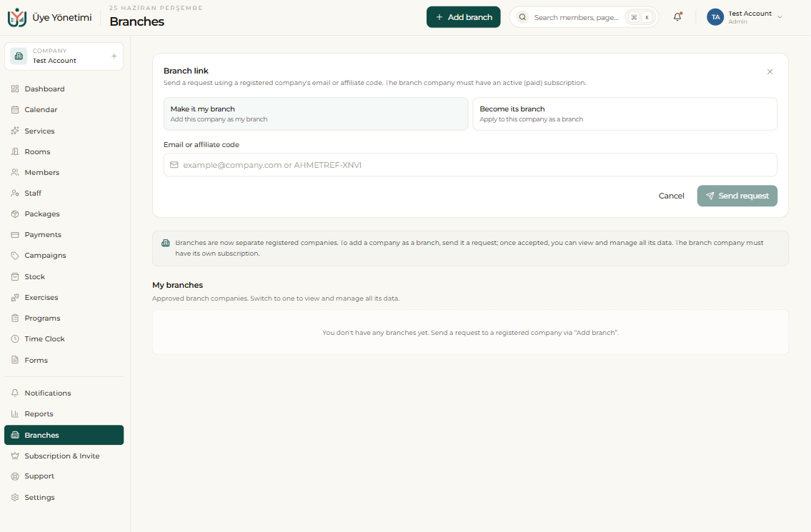Close the Branch link panel
The width and height of the screenshot is (811, 532).
[770, 71]
